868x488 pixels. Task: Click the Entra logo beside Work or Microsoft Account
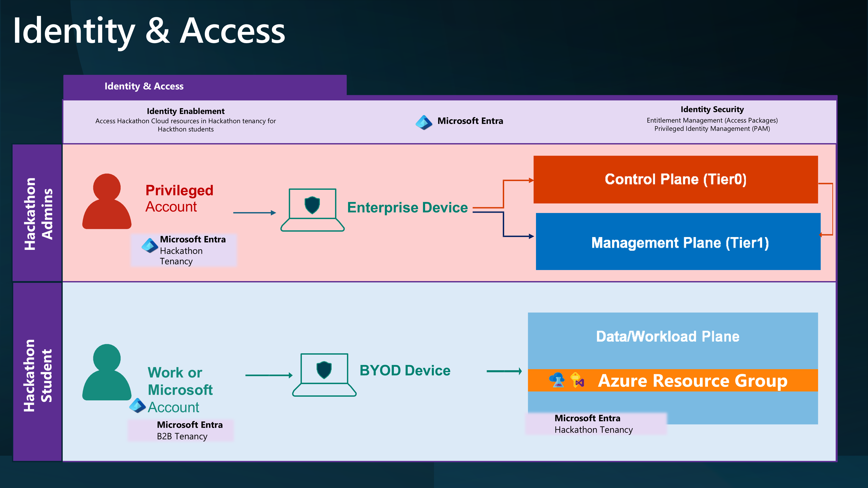tap(138, 406)
